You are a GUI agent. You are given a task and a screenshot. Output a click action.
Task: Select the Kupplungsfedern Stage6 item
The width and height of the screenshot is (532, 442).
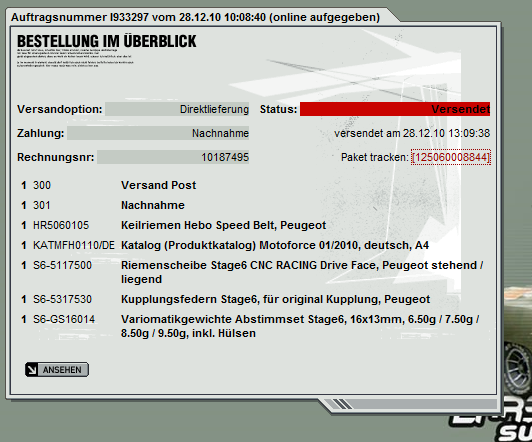[x=276, y=299]
